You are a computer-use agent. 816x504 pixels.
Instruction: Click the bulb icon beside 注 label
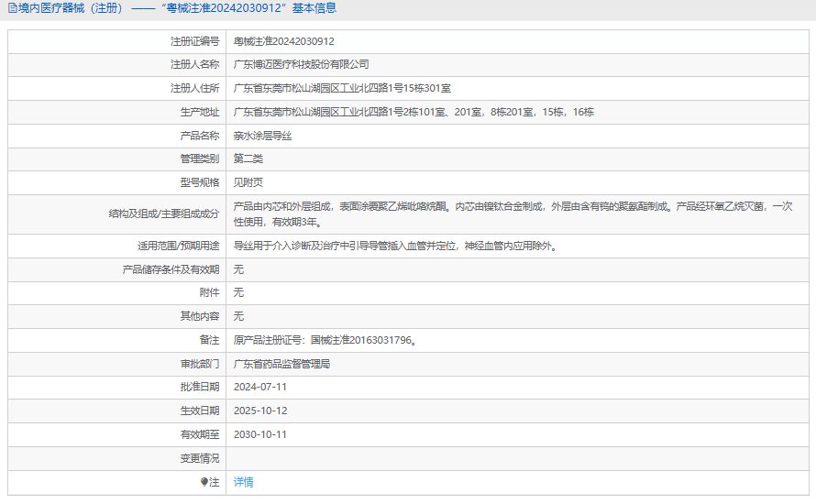click(204, 482)
